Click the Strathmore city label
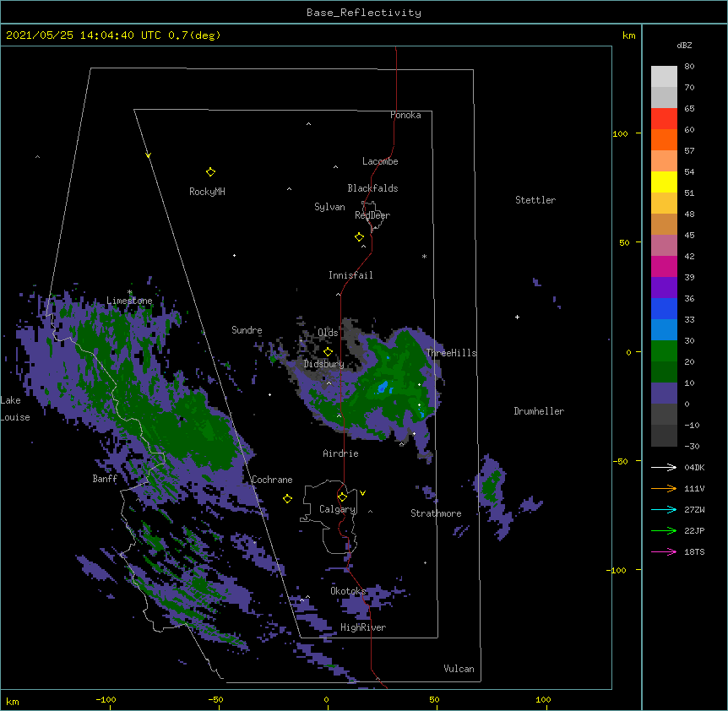 436,513
